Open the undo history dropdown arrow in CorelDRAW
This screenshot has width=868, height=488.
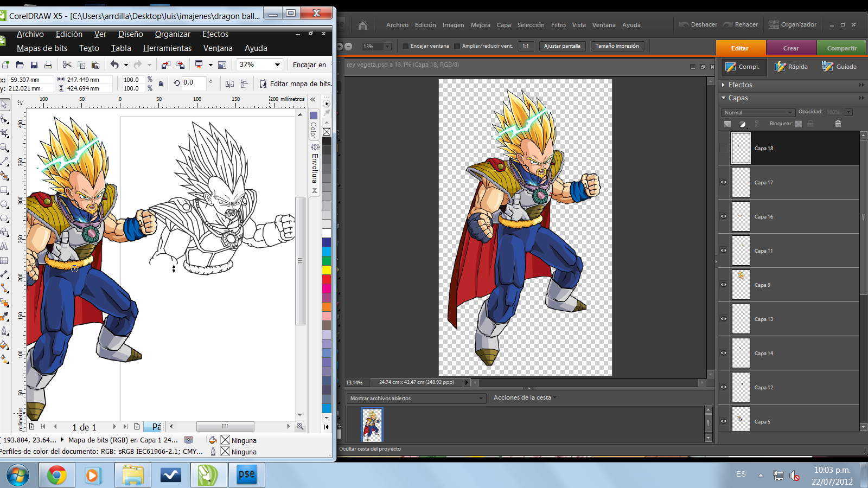[126, 65]
